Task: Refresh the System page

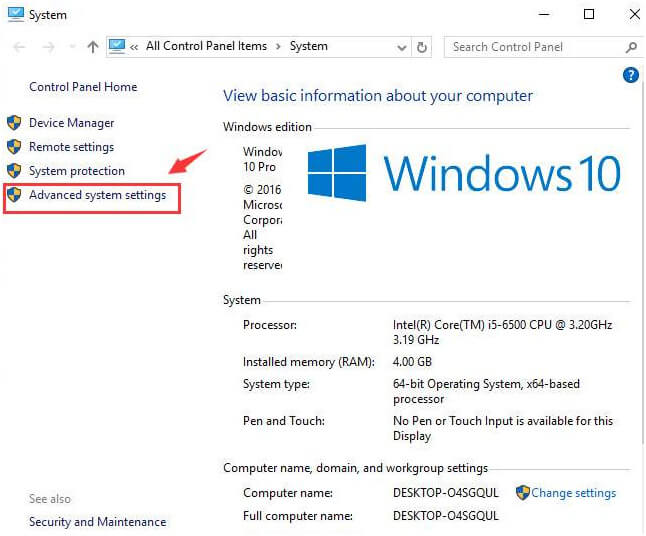Action: tap(422, 47)
